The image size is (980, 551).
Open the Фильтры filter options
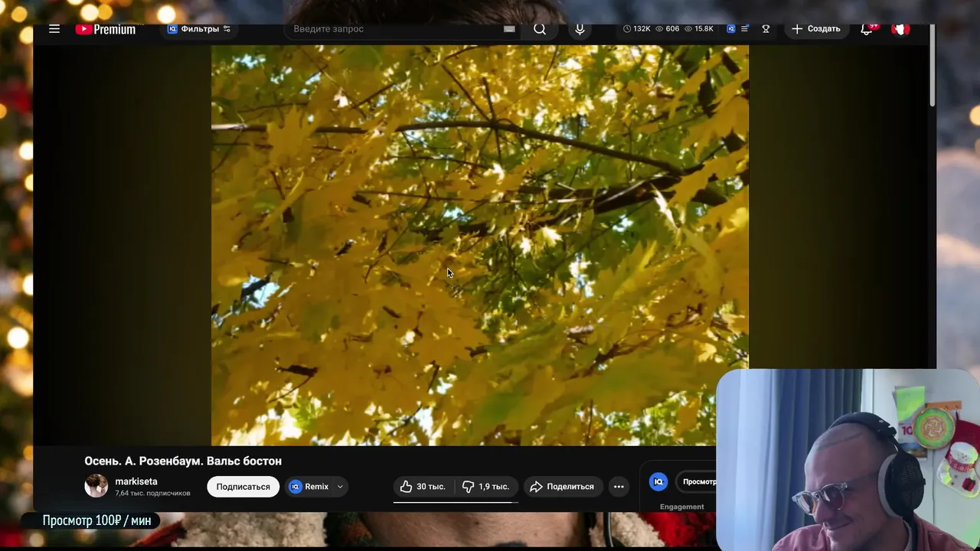coord(199,29)
